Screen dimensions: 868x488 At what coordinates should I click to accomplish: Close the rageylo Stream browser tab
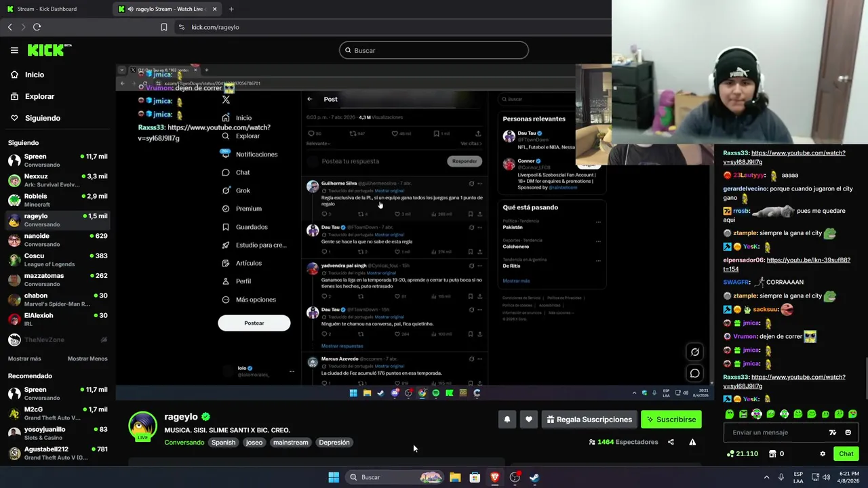pos(214,9)
